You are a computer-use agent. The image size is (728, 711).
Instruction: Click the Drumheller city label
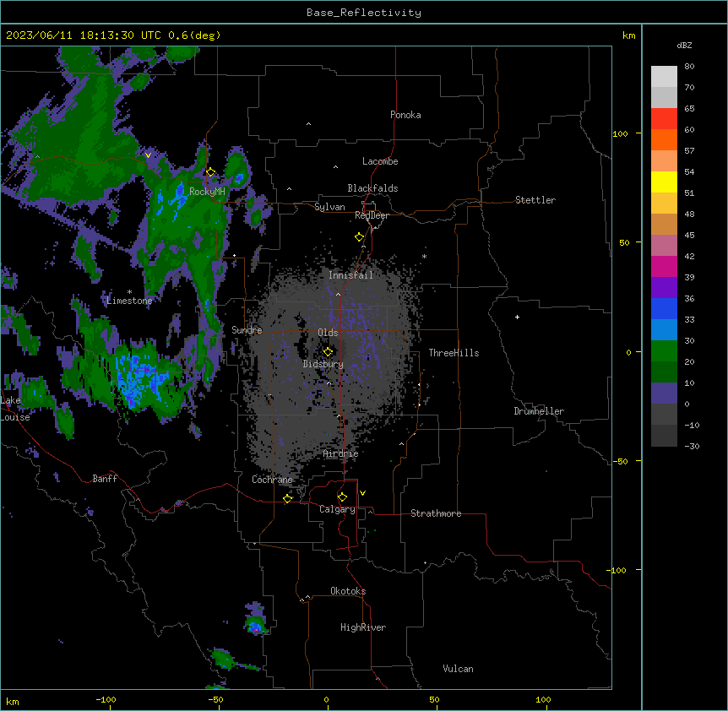[x=539, y=411]
